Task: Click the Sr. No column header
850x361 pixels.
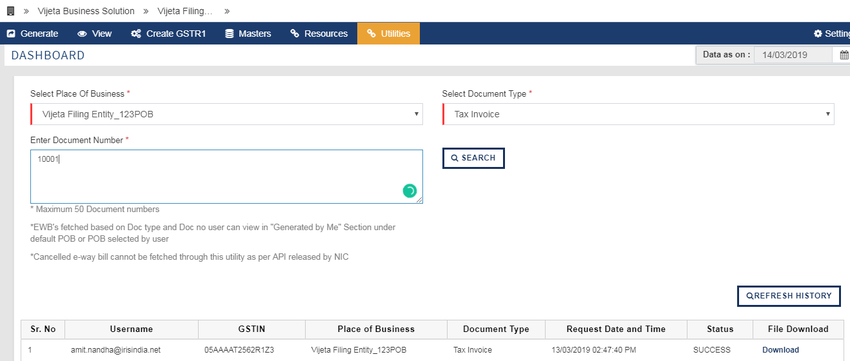Action: 43,329
